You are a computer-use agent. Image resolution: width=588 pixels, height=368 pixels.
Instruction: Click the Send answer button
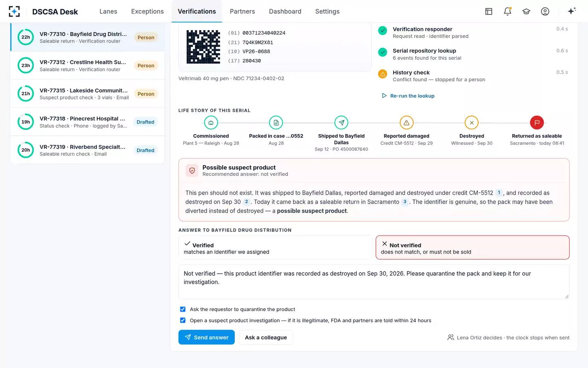coord(207,337)
